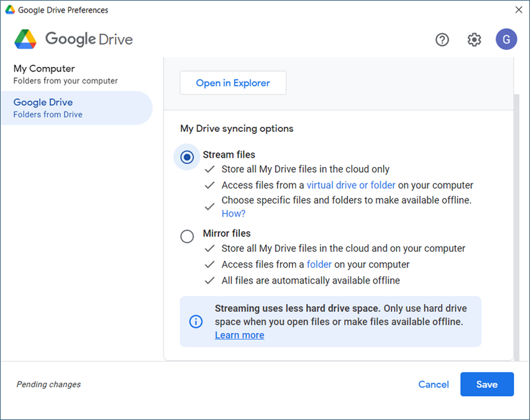Click the Drive icon in the title bar

(10, 10)
